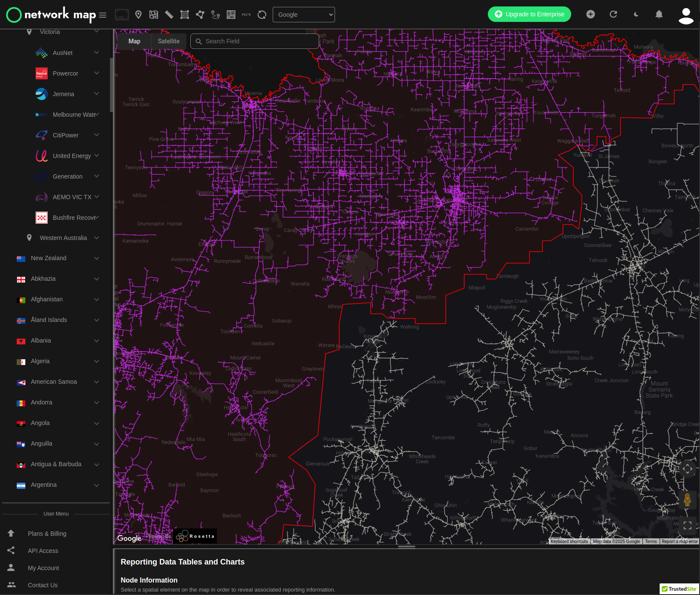Collapse the Victoria section
Image resolution: width=700 pixels, height=595 pixels.
[x=97, y=31]
